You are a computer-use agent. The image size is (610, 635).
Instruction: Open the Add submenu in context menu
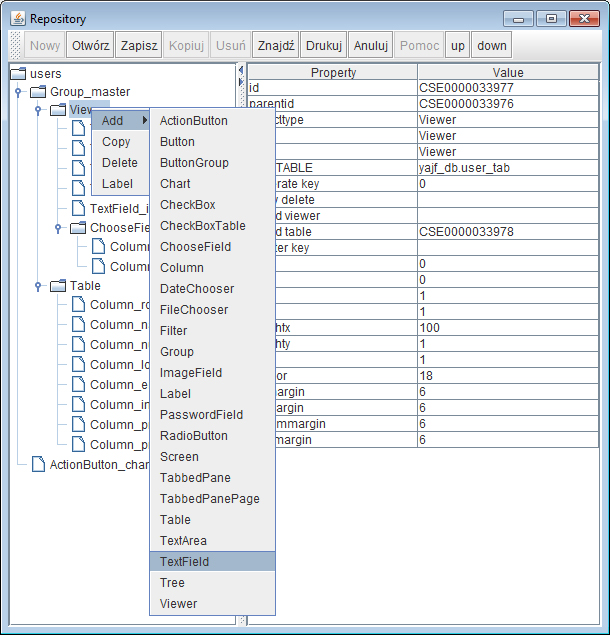pos(121,121)
